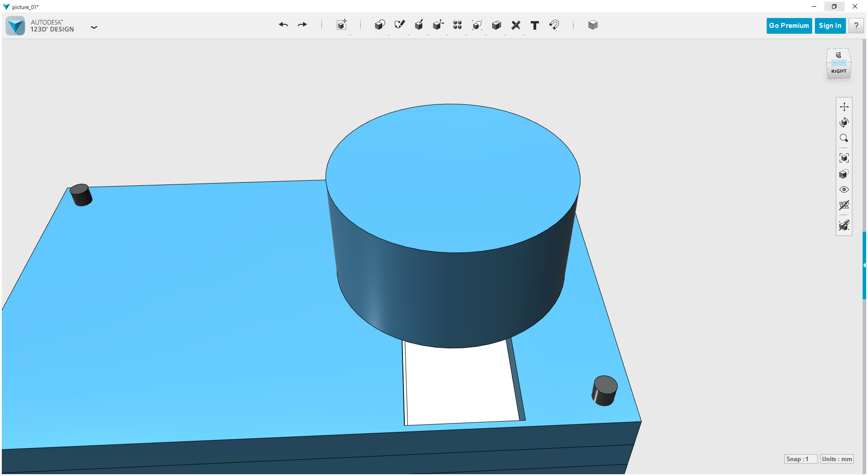Minimize the 123D Design window

point(814,6)
